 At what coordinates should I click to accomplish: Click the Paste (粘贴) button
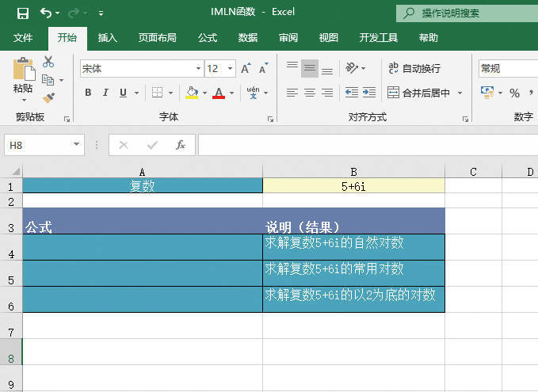tap(23, 78)
